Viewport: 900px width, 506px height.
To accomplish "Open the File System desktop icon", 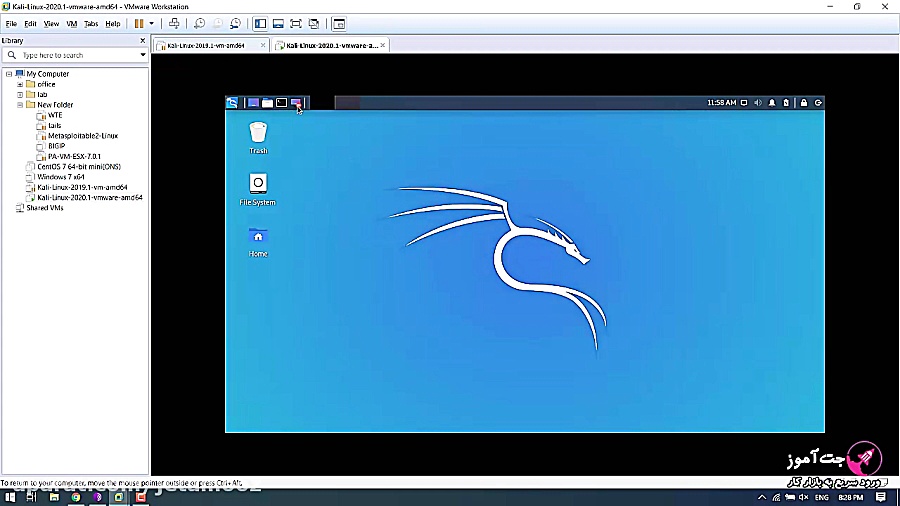I will pos(258,189).
